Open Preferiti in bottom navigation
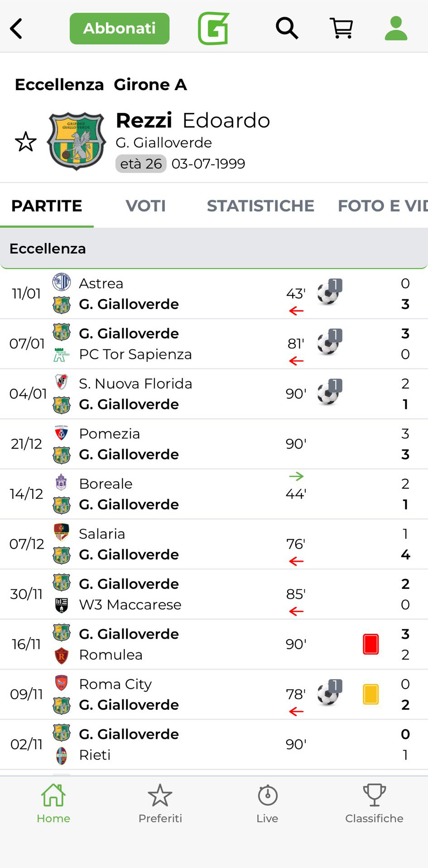The image size is (428, 868). (160, 803)
